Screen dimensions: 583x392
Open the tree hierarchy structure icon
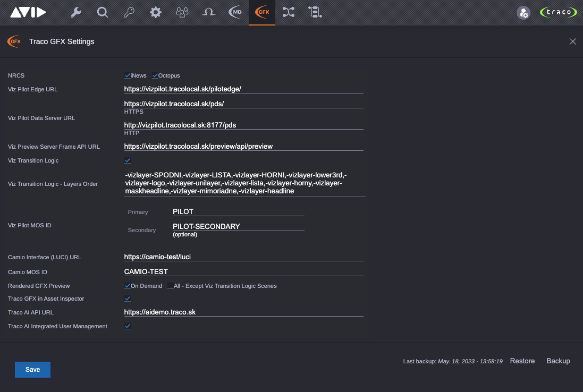(x=315, y=12)
